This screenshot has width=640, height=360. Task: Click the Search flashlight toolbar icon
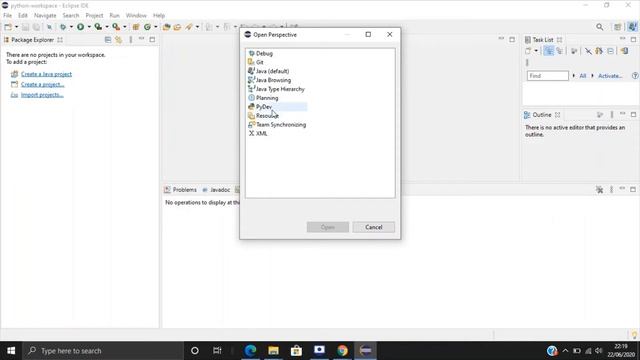[x=189, y=27]
